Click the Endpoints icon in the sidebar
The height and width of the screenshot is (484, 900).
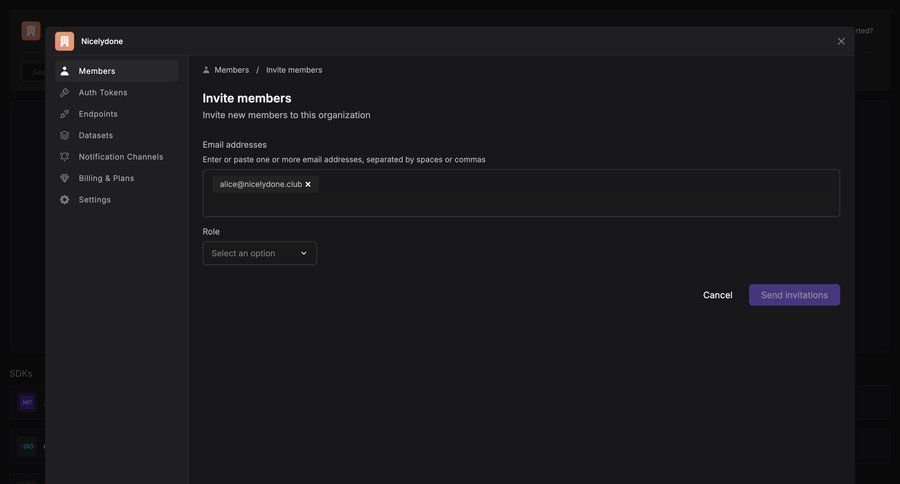[x=65, y=114]
